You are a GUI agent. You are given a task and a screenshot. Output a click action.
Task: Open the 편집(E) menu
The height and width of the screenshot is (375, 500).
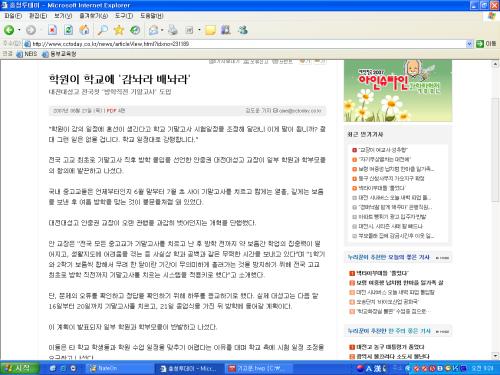38,16
